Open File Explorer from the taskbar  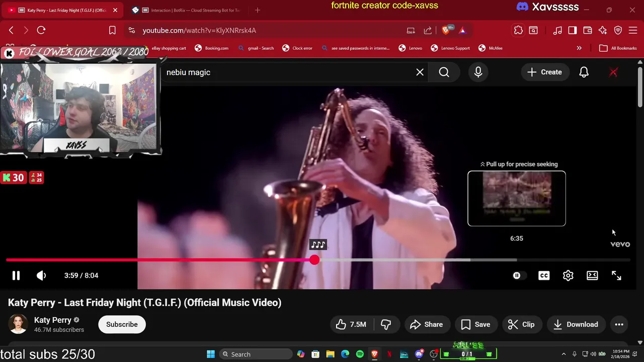coord(330,354)
